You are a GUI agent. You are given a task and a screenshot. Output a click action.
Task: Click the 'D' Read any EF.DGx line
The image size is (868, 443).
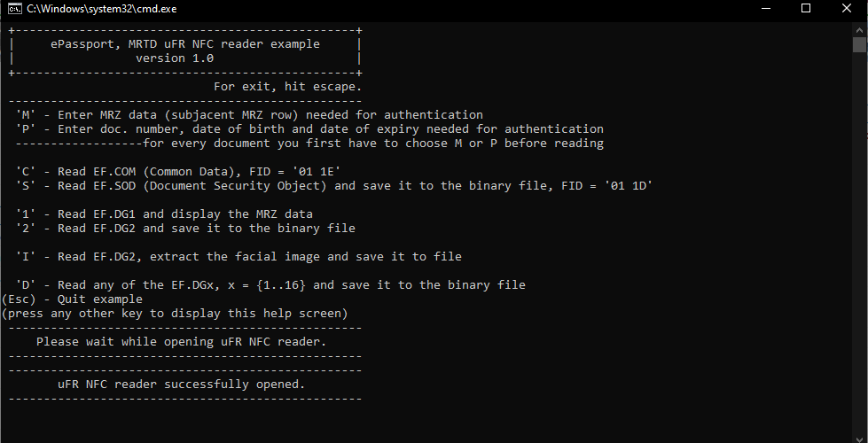(270, 284)
